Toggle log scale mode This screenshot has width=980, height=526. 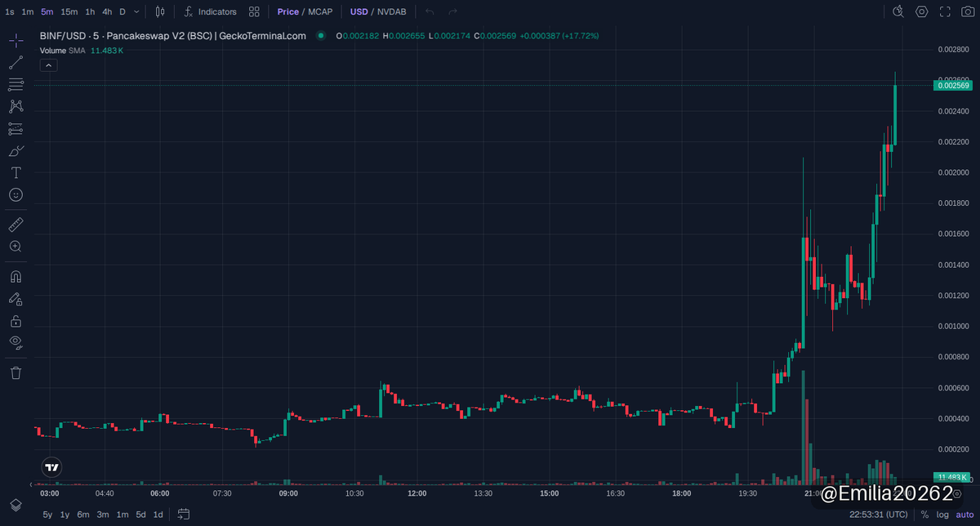pos(942,515)
